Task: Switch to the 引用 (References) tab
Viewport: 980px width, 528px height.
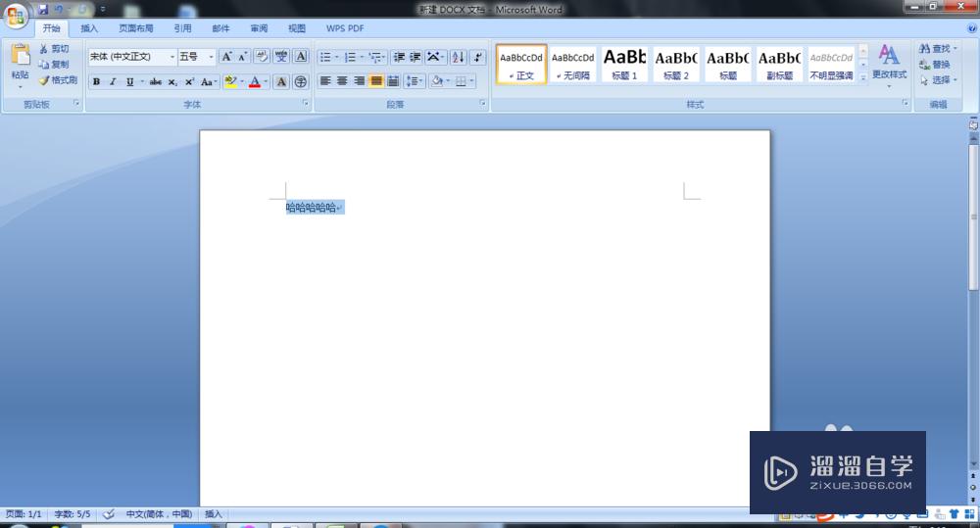Action: [182, 28]
